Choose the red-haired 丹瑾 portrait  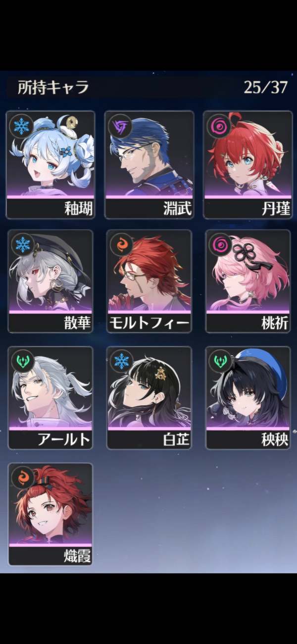click(x=248, y=154)
